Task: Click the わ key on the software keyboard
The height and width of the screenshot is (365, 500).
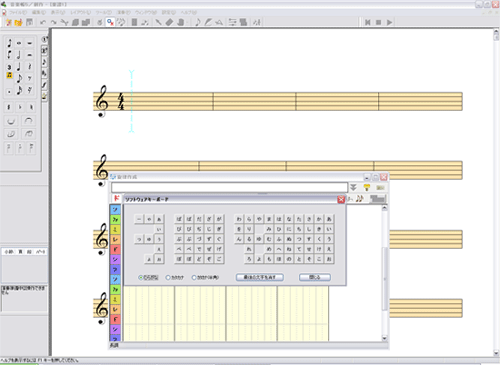Action: 239,219
